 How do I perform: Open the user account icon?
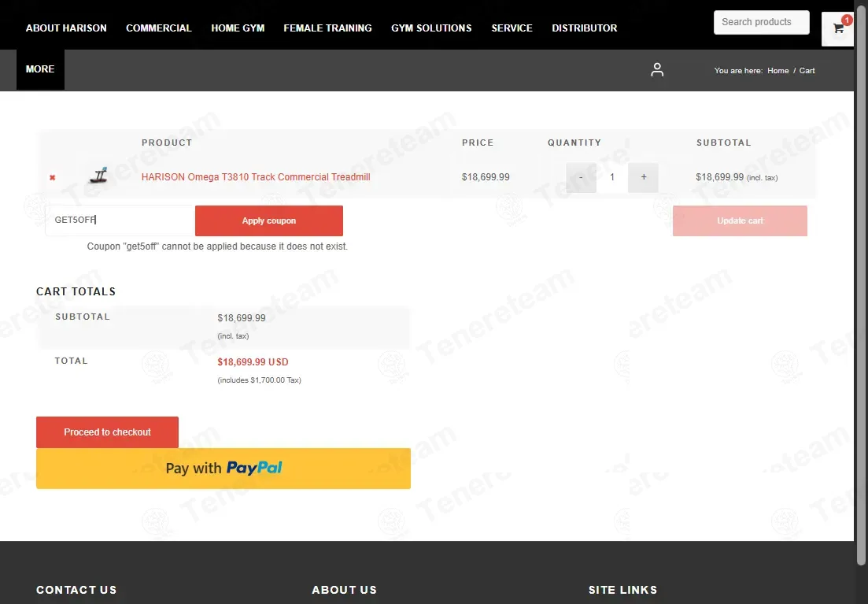click(x=657, y=70)
